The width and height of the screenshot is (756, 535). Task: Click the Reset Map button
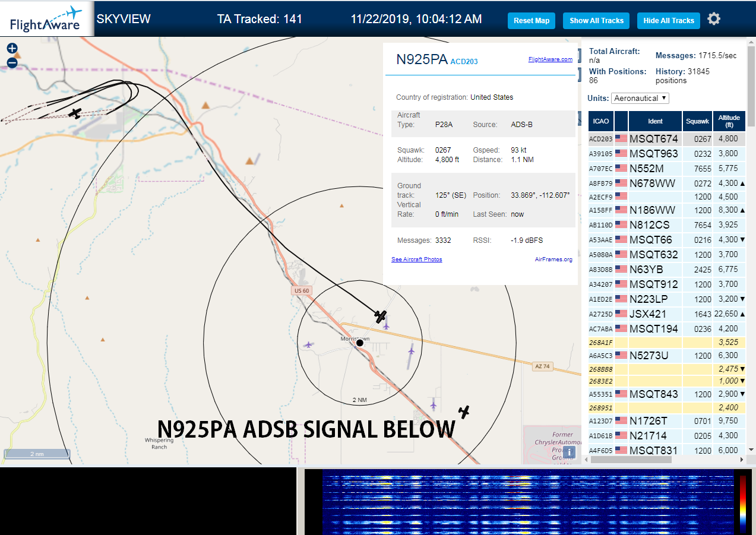click(532, 21)
